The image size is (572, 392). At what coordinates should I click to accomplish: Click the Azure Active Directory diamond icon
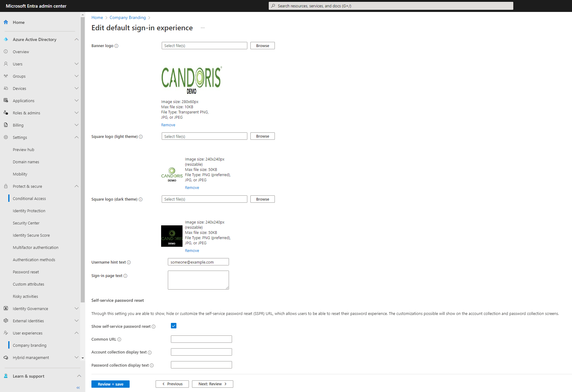coord(6,39)
